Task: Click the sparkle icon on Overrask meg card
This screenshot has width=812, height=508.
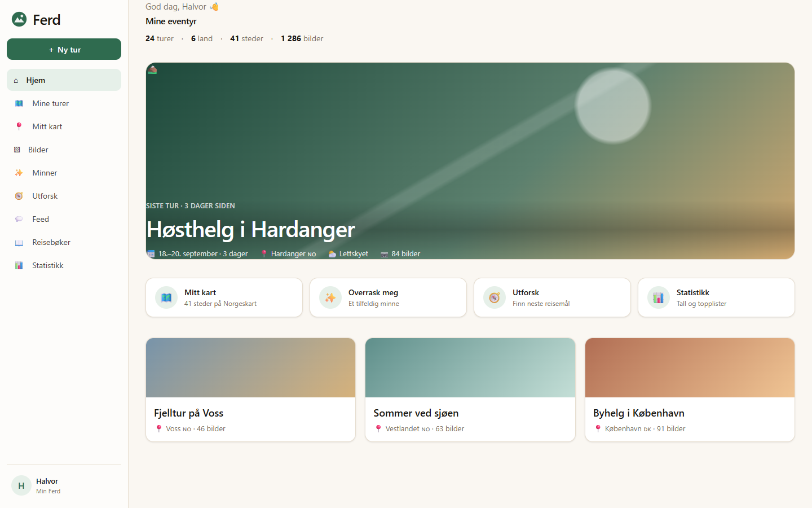Action: 330,297
